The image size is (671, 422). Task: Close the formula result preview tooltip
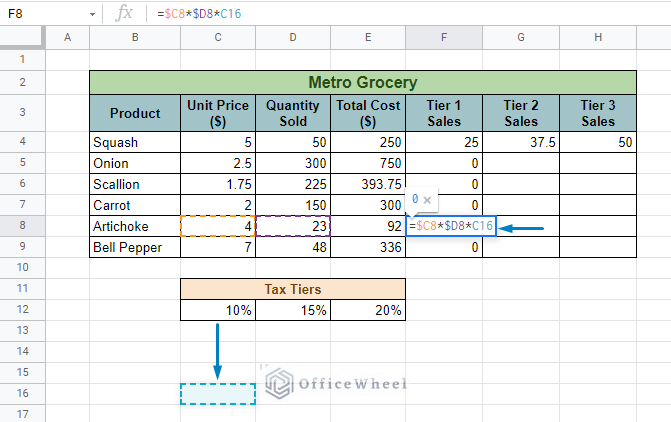pyautogui.click(x=427, y=200)
